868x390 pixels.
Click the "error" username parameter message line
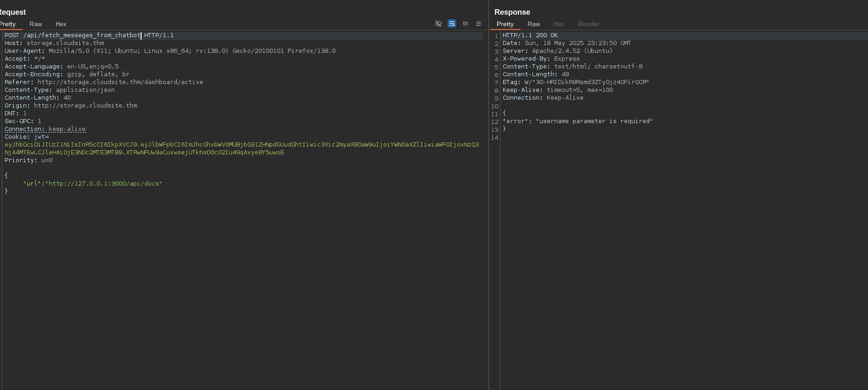pos(578,121)
